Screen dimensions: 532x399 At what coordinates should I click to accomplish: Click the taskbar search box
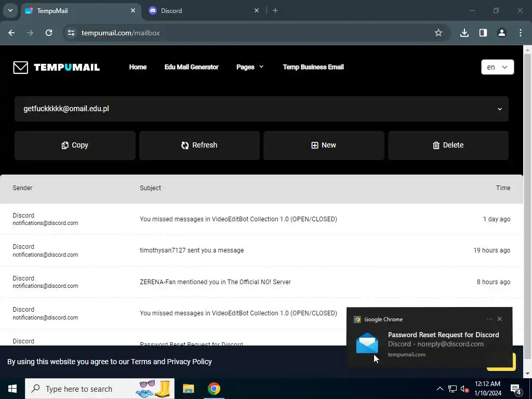click(x=100, y=389)
